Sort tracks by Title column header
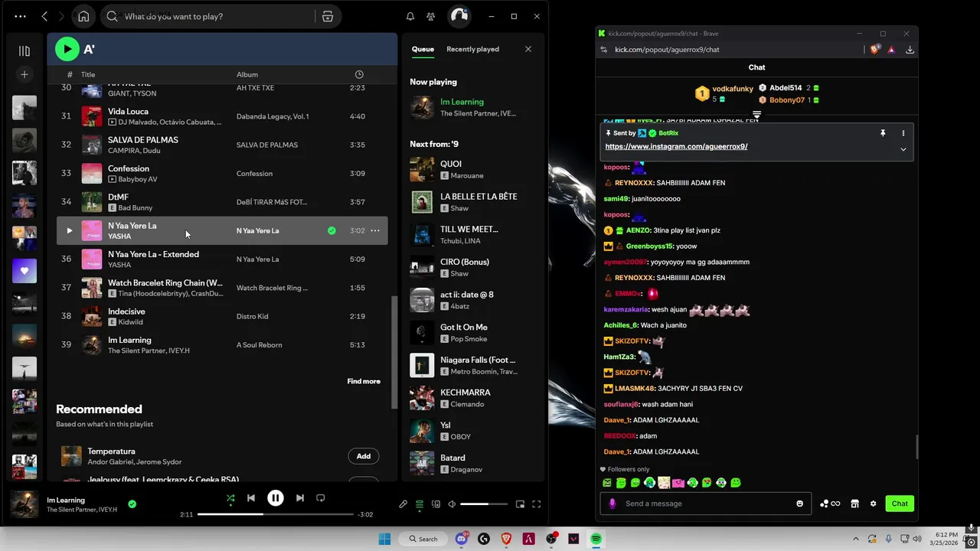Viewport: 980px width, 551px height. (x=88, y=74)
